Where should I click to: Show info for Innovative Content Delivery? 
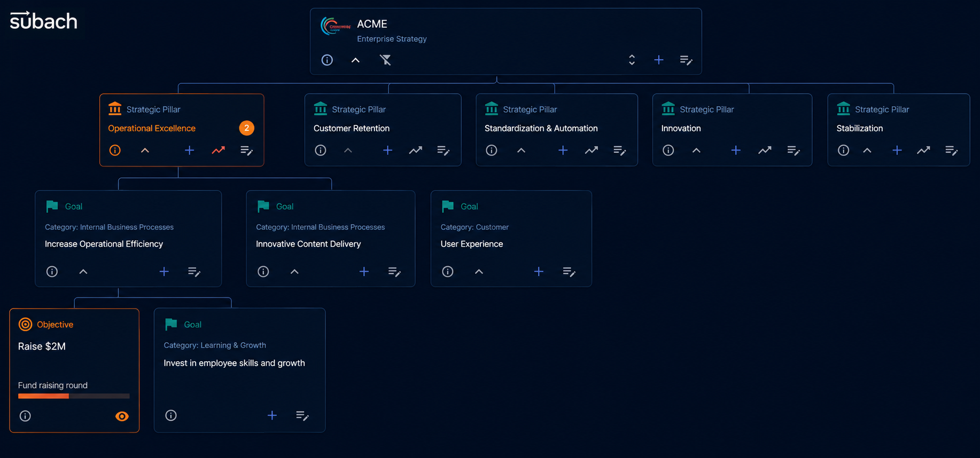(x=263, y=272)
